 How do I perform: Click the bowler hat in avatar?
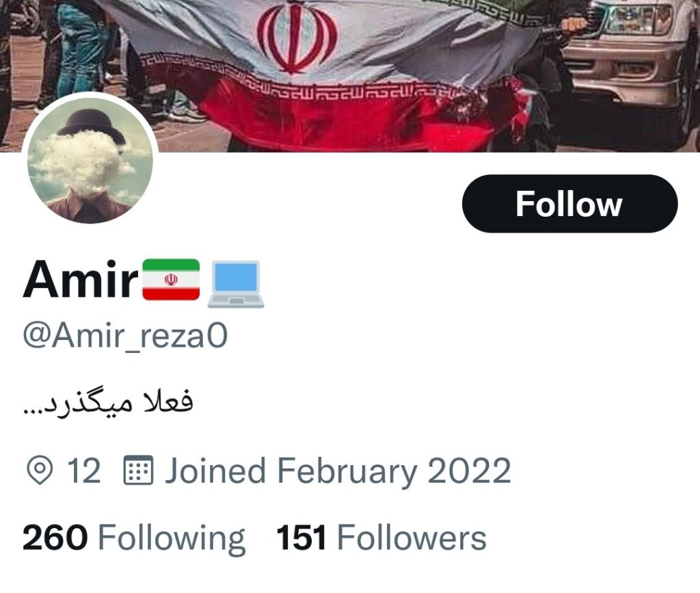point(92,123)
